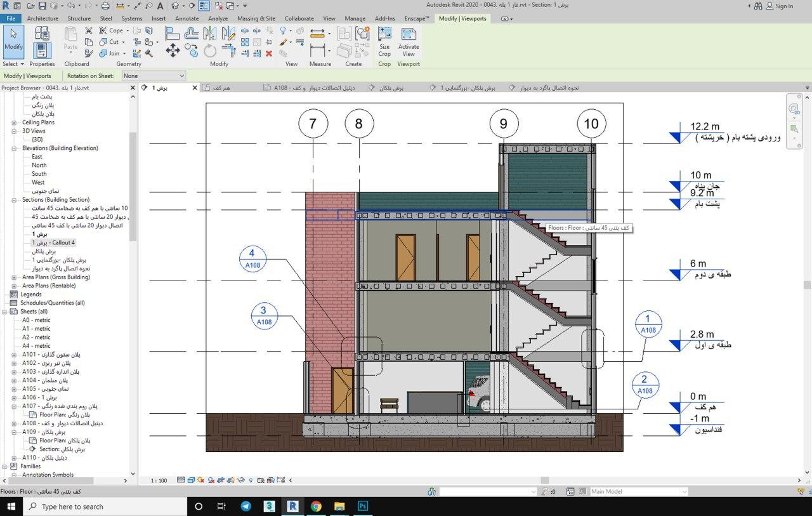Image resolution: width=812 pixels, height=516 pixels.
Task: Click the Project Browser vertical scrollbar
Action: [133, 186]
